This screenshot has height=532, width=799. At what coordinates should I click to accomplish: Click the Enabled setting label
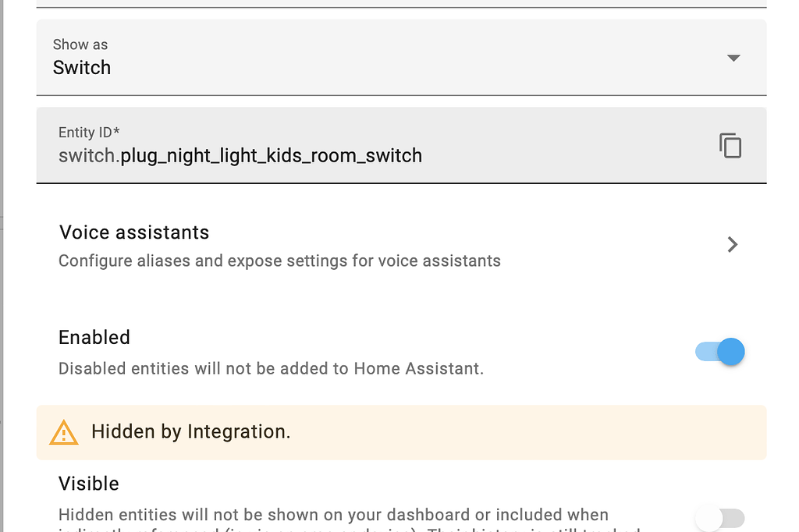[94, 337]
